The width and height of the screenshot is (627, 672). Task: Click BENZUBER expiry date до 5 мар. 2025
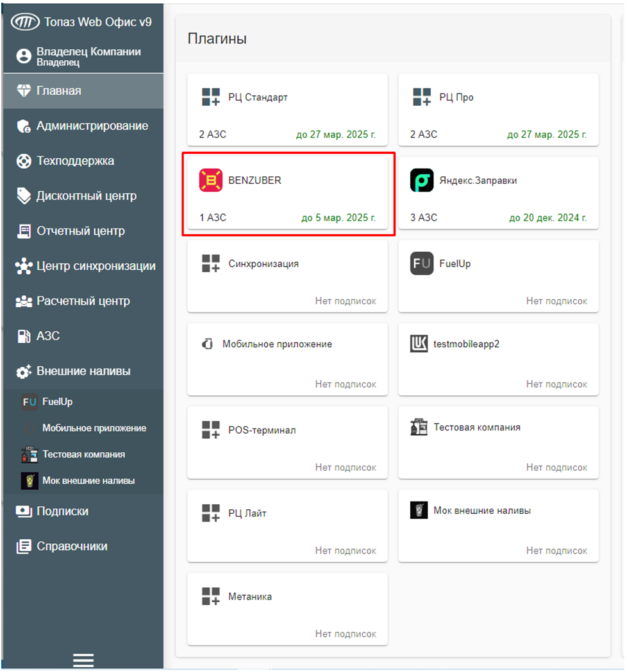(339, 218)
